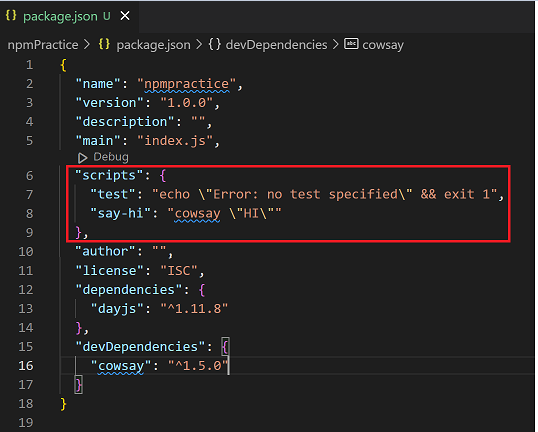Image resolution: width=538 pixels, height=432 pixels.
Task: Click the "^1.5.0" version value
Action: click(x=198, y=366)
